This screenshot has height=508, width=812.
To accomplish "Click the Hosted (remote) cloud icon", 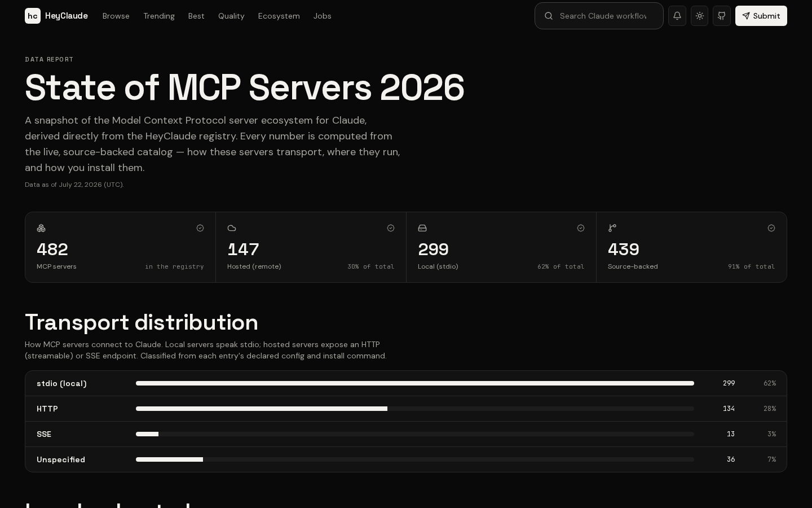I will 232,228.
